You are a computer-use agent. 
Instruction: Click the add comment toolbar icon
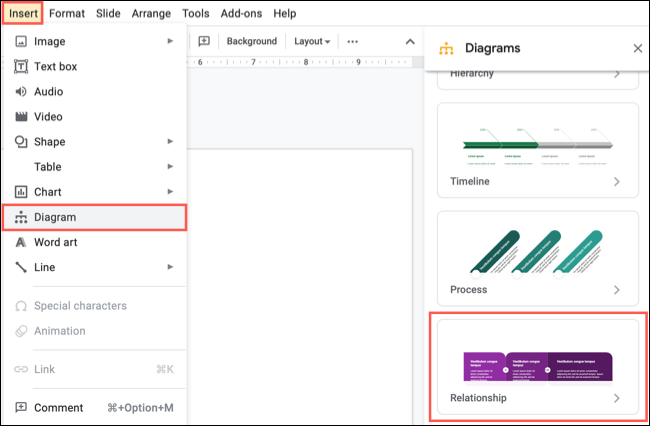tap(204, 41)
